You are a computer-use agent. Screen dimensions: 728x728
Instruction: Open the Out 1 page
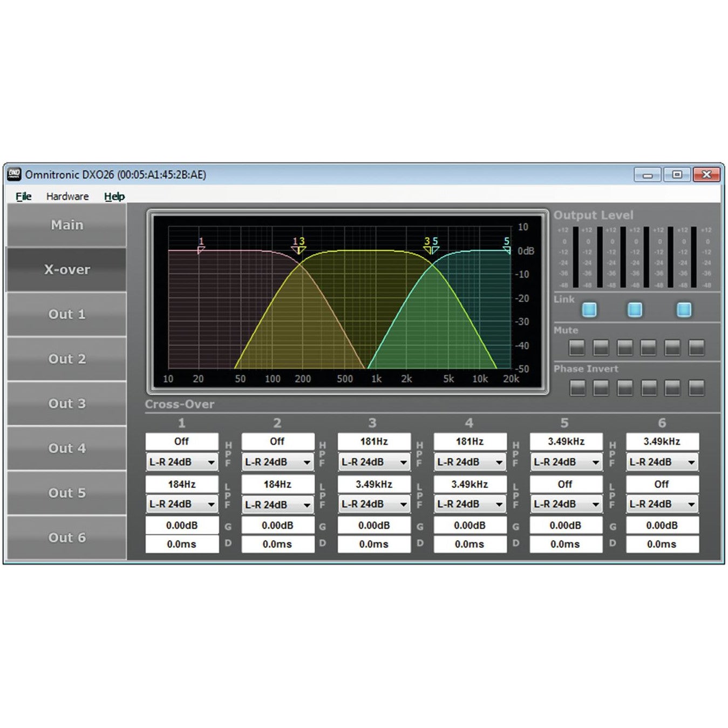(x=66, y=314)
